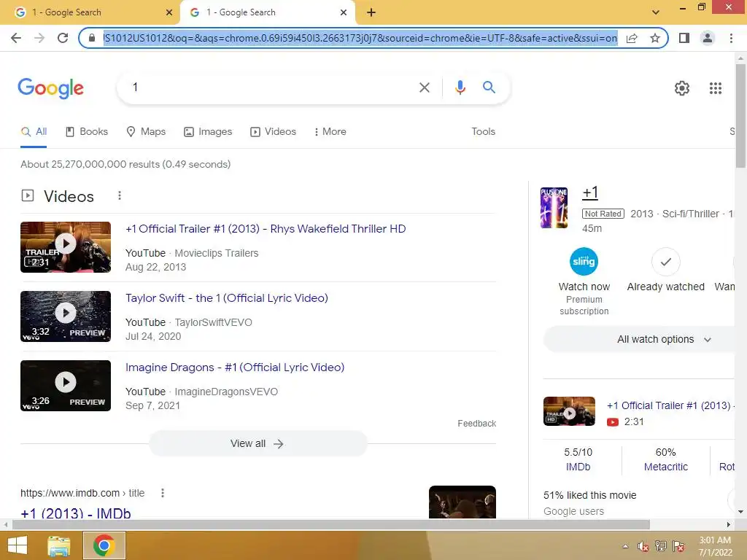Click the lock icon in address bar
The width and height of the screenshot is (747, 560).
(92, 38)
